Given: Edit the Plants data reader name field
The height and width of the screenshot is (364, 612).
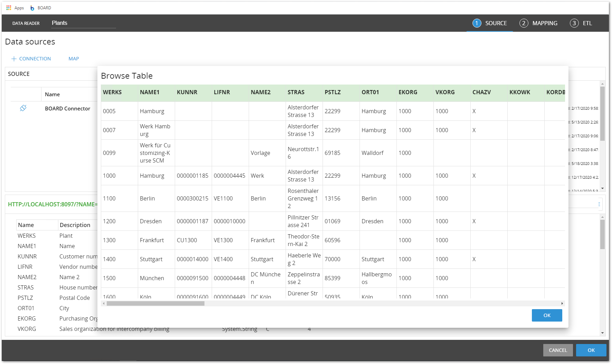Looking at the screenshot, I should coord(83,23).
